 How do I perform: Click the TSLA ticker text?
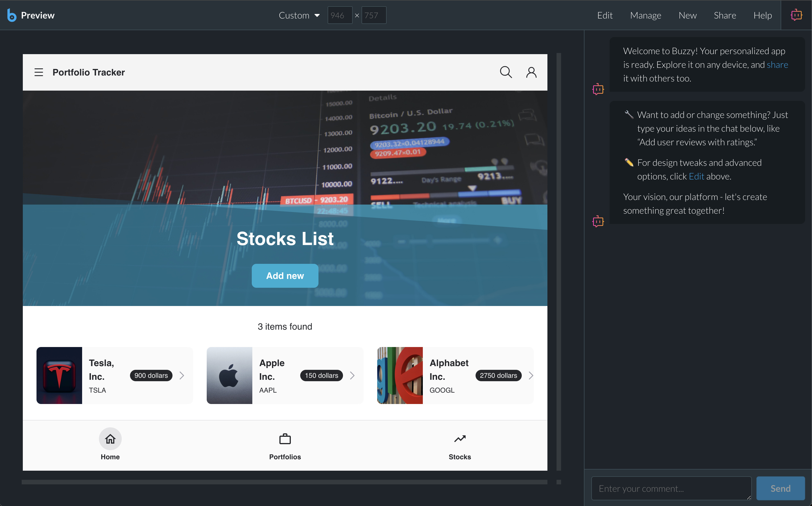point(98,390)
